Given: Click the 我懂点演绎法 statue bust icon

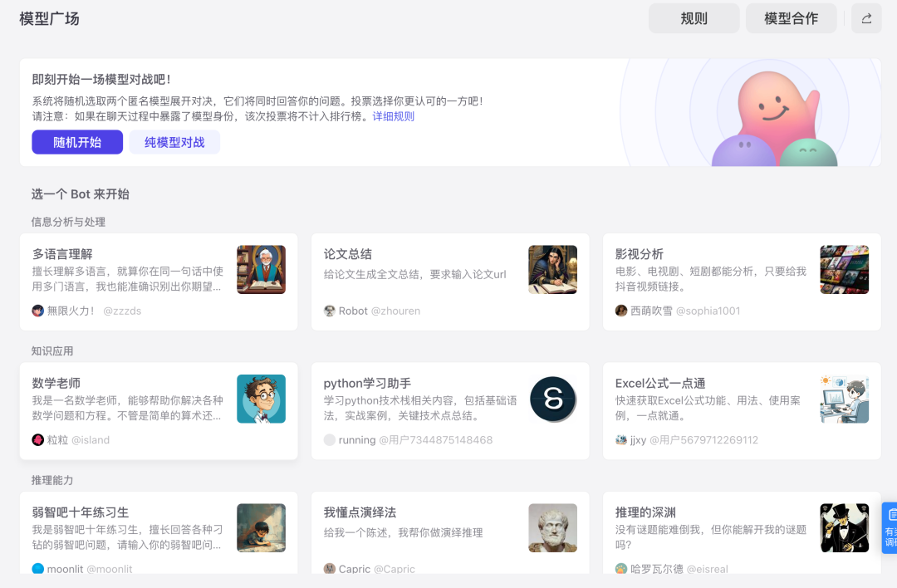Looking at the screenshot, I should (x=552, y=528).
